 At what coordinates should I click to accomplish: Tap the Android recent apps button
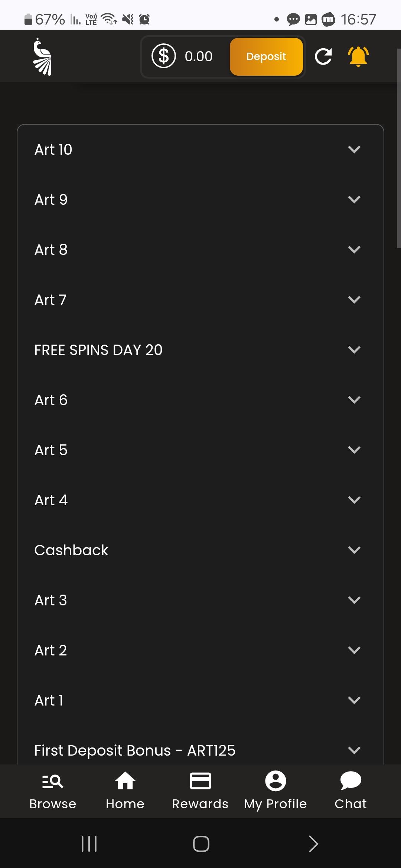pyautogui.click(x=89, y=844)
